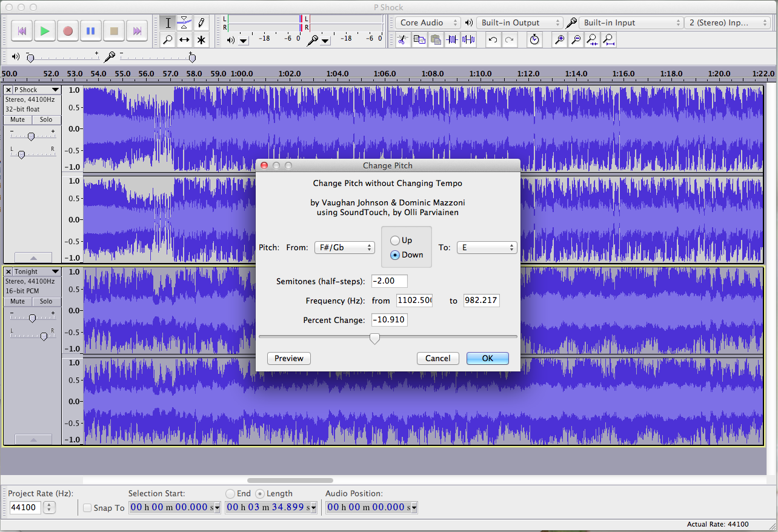The image size is (778, 532).
Task: Click the Preview button
Action: point(289,358)
